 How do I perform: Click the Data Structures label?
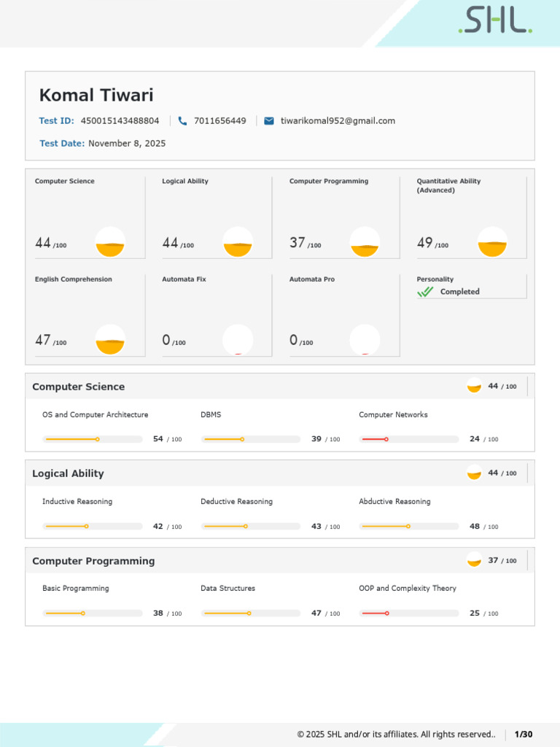coord(227,589)
